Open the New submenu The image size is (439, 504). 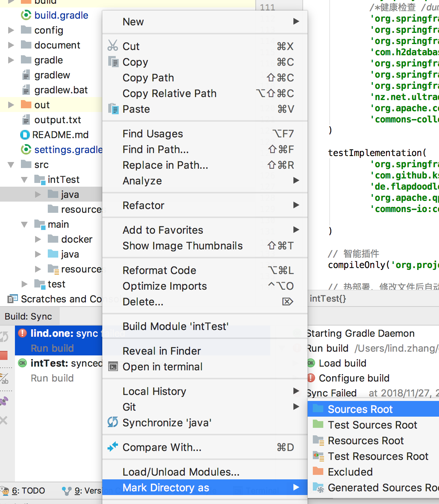point(205,22)
